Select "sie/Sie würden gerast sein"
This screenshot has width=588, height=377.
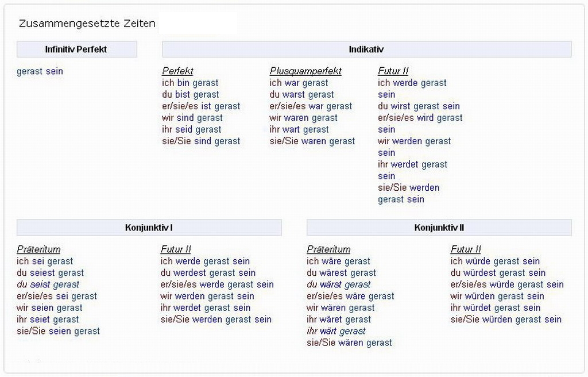[x=506, y=319]
